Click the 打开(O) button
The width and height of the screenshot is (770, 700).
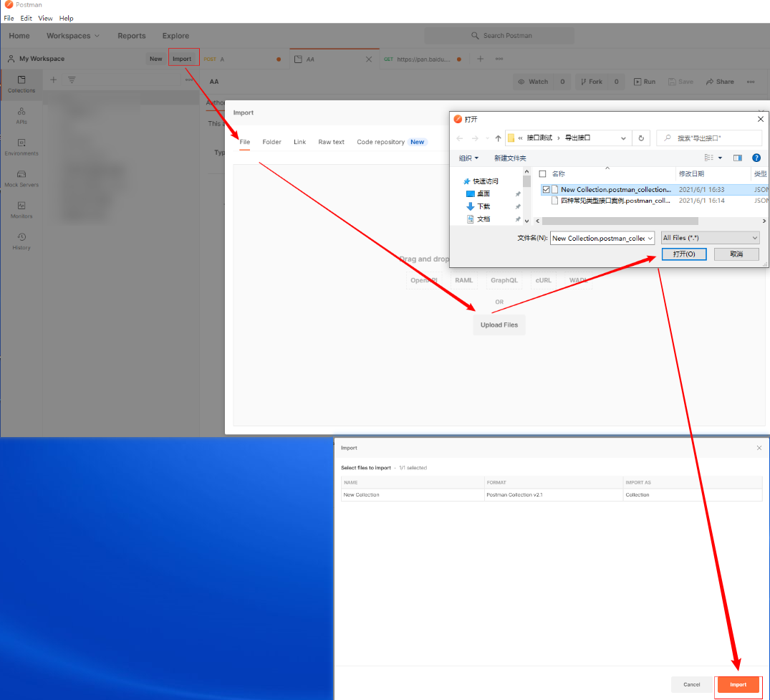[683, 254]
